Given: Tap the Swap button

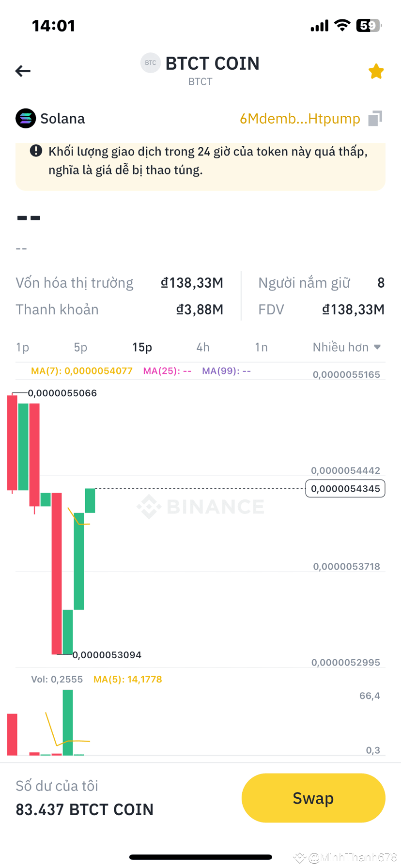Looking at the screenshot, I should pyautogui.click(x=313, y=798).
